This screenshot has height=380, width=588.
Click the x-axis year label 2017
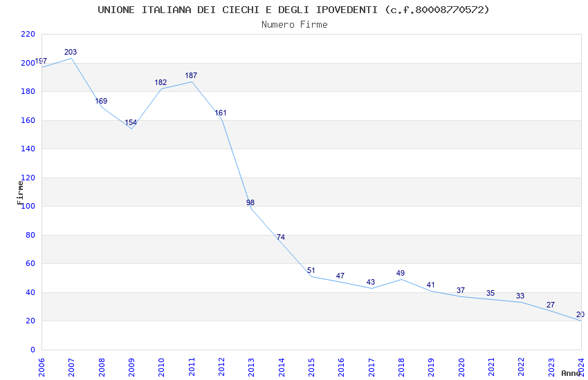point(371,368)
